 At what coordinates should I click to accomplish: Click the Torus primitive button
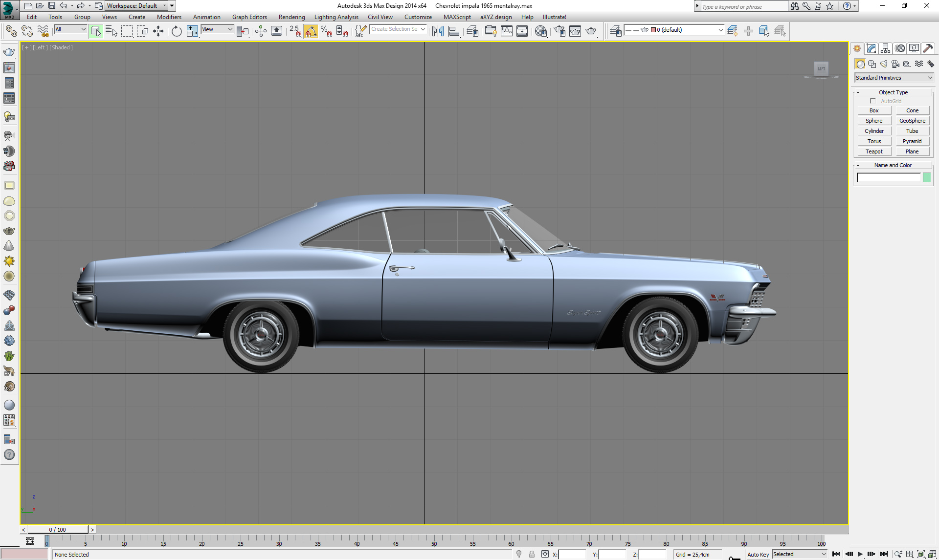coord(874,141)
